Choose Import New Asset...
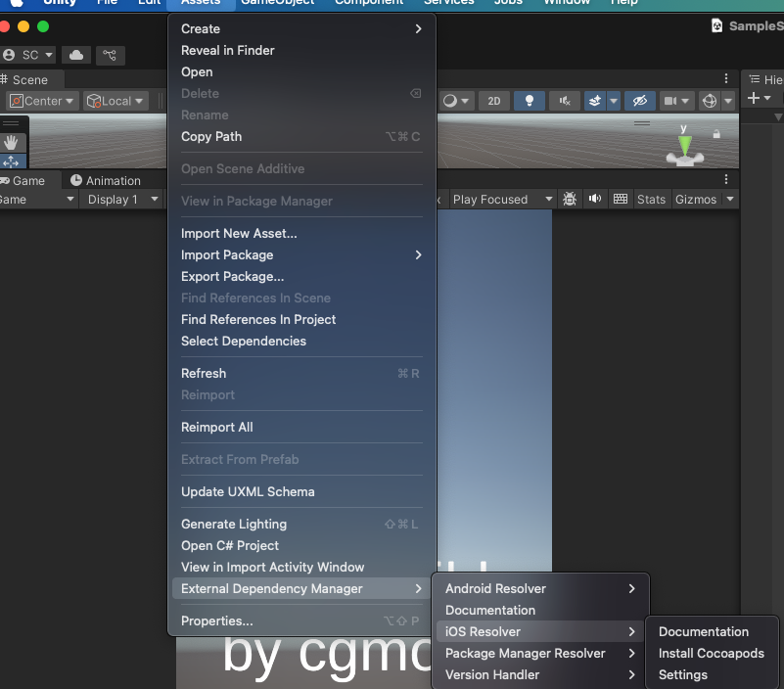This screenshot has height=689, width=784. [x=301, y=234]
